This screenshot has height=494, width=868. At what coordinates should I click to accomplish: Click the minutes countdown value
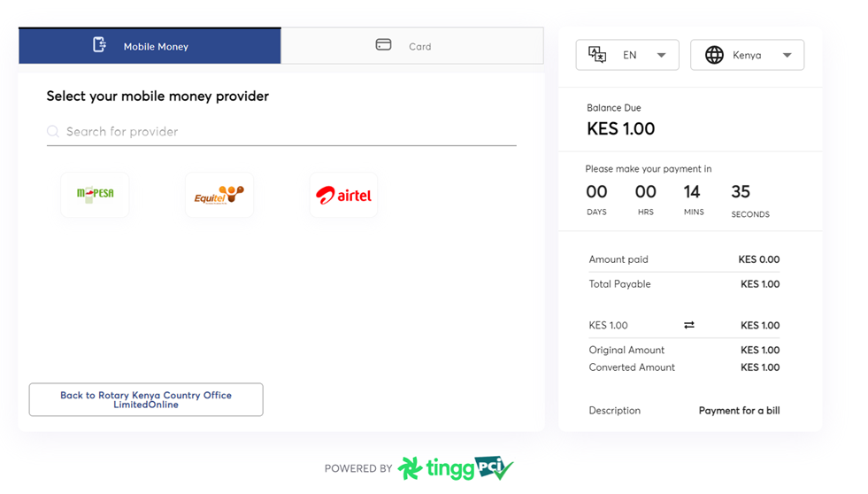pos(692,192)
